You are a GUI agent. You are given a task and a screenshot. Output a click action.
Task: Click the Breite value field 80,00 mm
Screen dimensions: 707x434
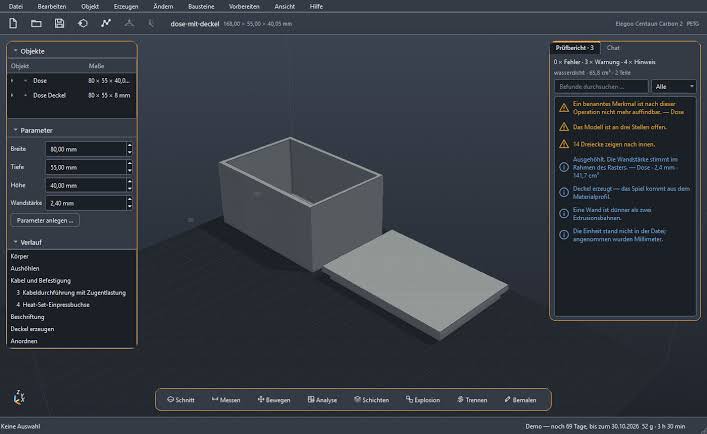tap(86, 149)
